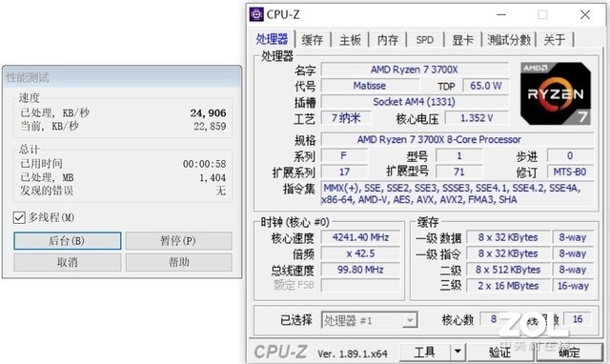This screenshot has width=610, height=364.
Task: Select the SPD tab
Action: (x=425, y=40)
